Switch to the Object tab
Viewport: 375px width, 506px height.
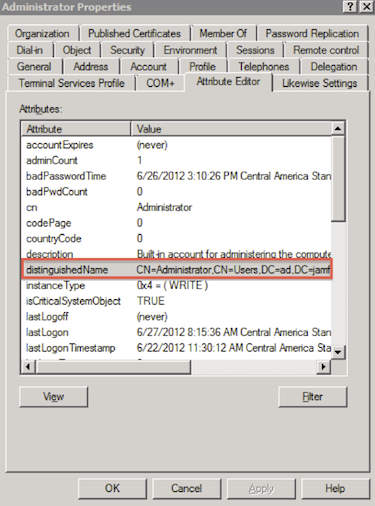(77, 50)
